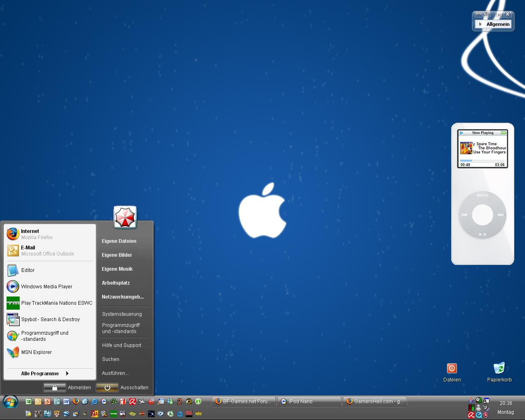This screenshot has width=525, height=420.
Task: Open MSN Explorer from Start menu
Action: pyautogui.click(x=50, y=352)
